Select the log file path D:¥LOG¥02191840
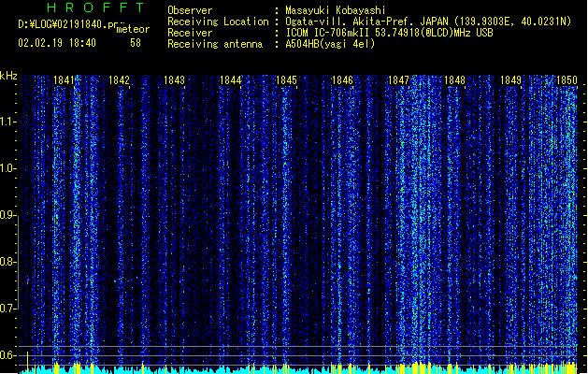Screen dimensions: 588x374 click(62, 24)
